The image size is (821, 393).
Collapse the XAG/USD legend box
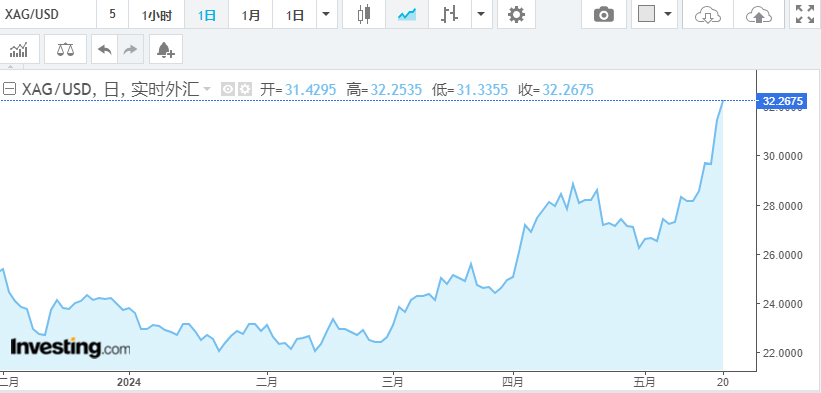[x=9, y=89]
